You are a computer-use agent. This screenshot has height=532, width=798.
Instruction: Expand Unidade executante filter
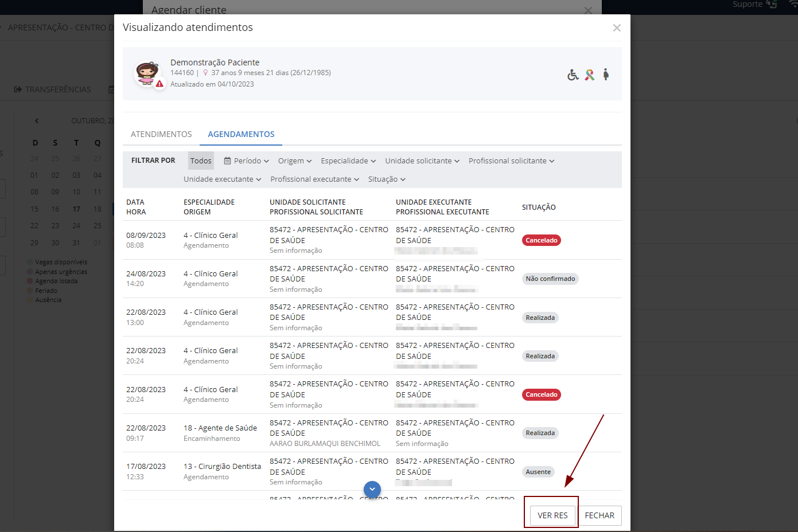coord(223,179)
